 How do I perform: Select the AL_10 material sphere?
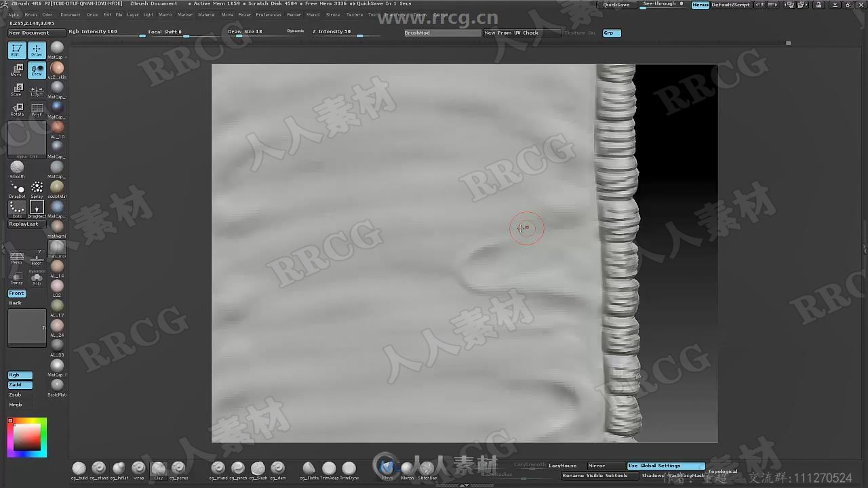(57, 129)
